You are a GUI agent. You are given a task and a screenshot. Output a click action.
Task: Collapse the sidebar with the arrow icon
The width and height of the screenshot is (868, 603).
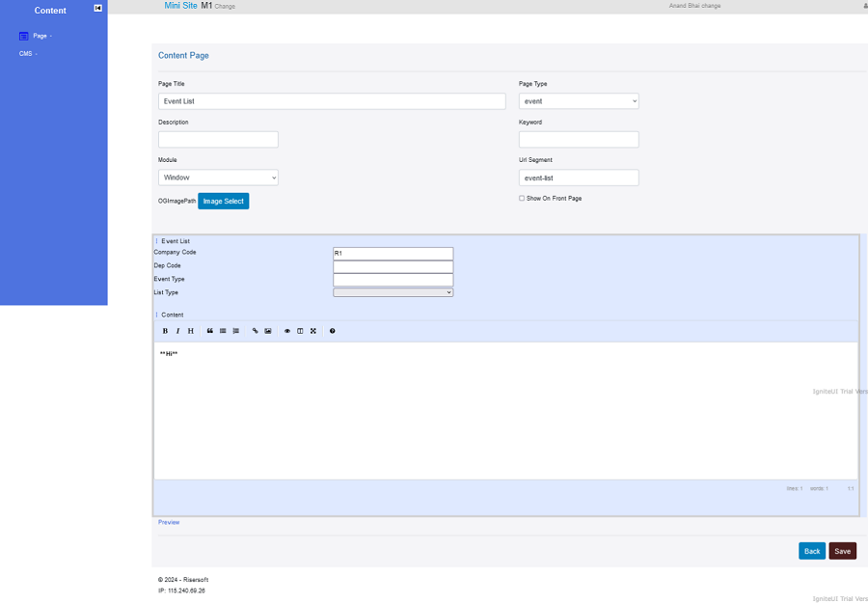point(97,8)
